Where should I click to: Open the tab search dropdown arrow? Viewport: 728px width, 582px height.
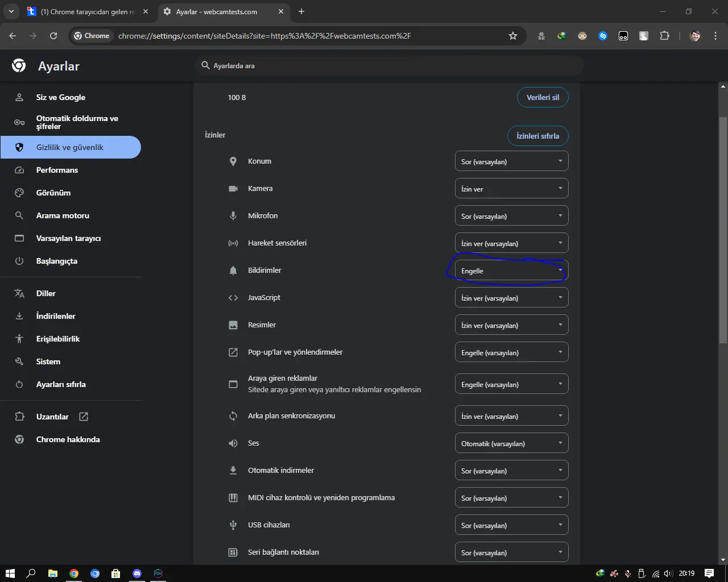click(11, 11)
